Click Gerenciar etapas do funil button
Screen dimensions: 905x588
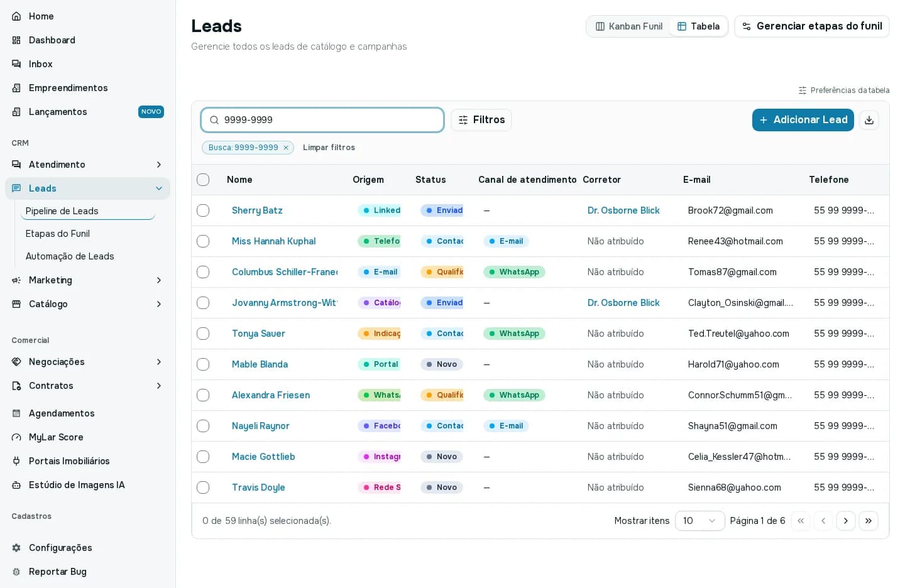(812, 26)
